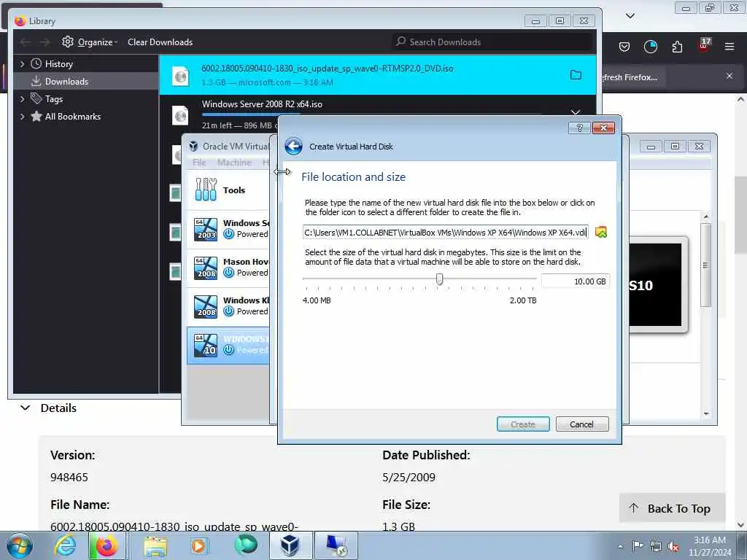
Task: Open the Windows Start orb
Action: (x=20, y=545)
